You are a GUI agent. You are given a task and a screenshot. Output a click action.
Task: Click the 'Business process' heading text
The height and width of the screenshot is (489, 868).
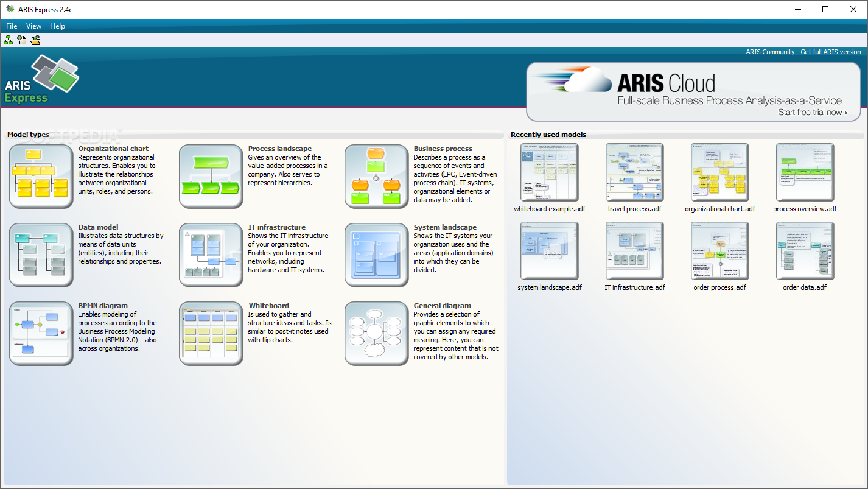click(x=443, y=149)
